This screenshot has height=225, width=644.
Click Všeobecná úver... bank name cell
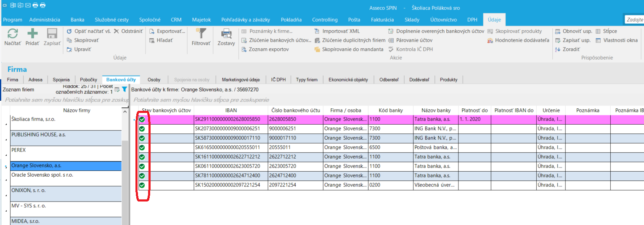click(436, 185)
